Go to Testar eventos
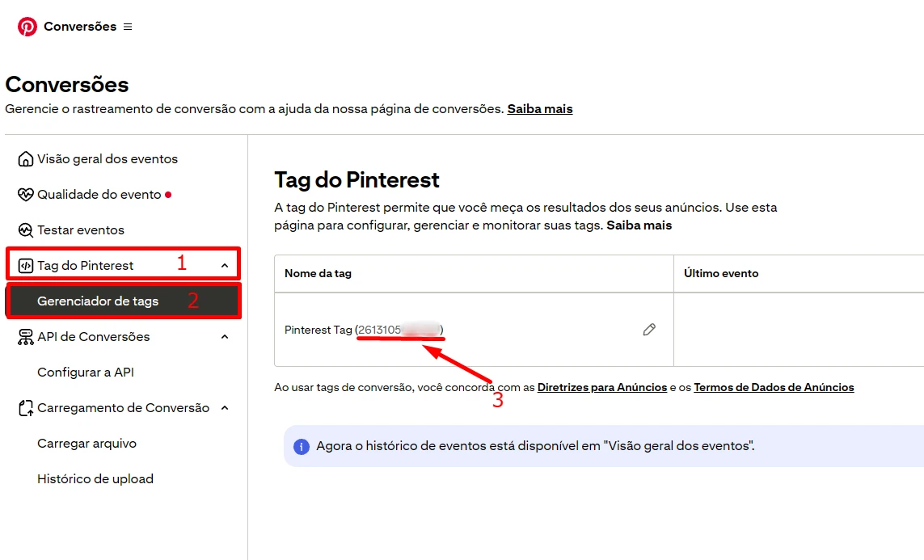924x560 pixels. pos(81,230)
